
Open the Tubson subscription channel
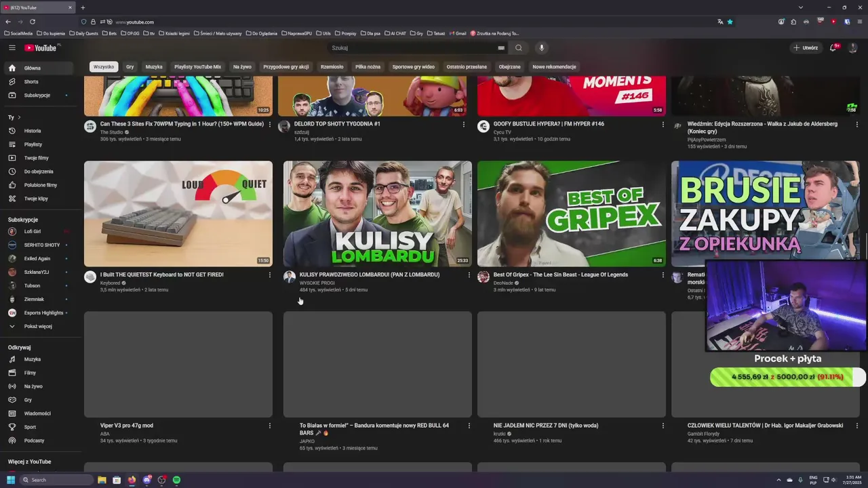37,285
